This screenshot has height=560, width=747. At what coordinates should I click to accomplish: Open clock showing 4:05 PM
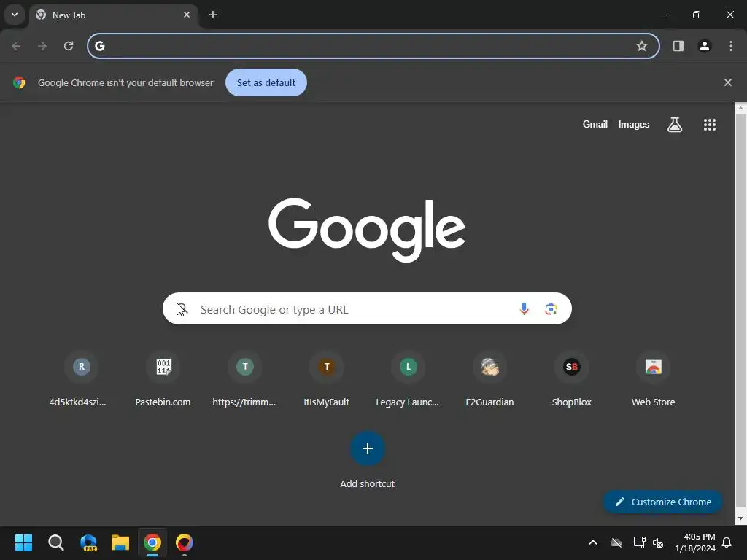(695, 542)
